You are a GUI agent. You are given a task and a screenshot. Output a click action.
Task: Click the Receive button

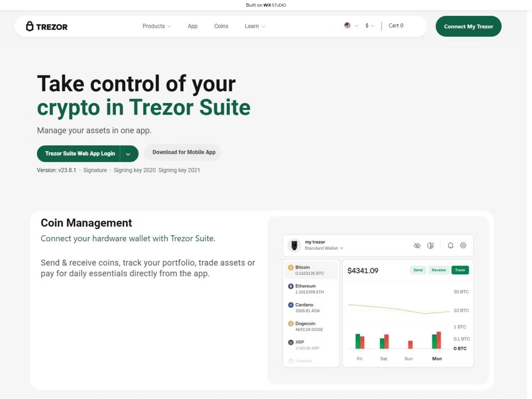[x=439, y=270]
